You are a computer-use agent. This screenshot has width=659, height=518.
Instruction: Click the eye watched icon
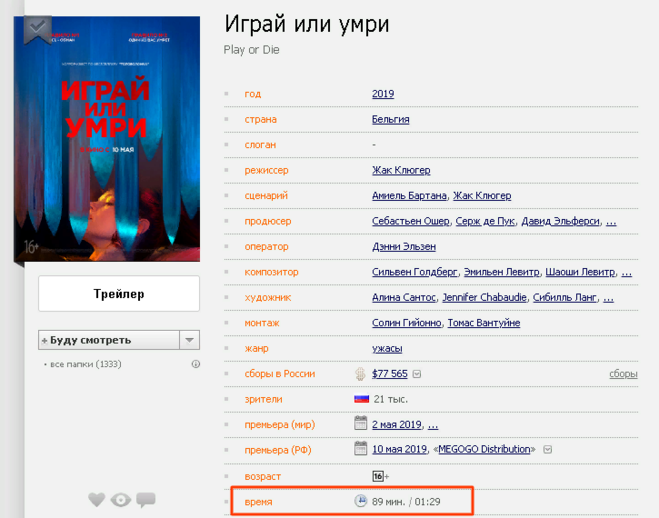(121, 499)
